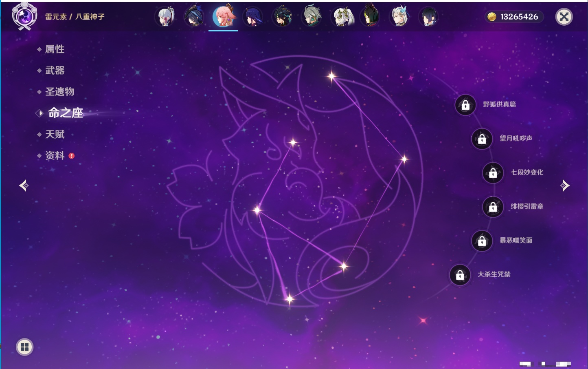Select Kinich's dark teal-haired portrait

coord(282,17)
